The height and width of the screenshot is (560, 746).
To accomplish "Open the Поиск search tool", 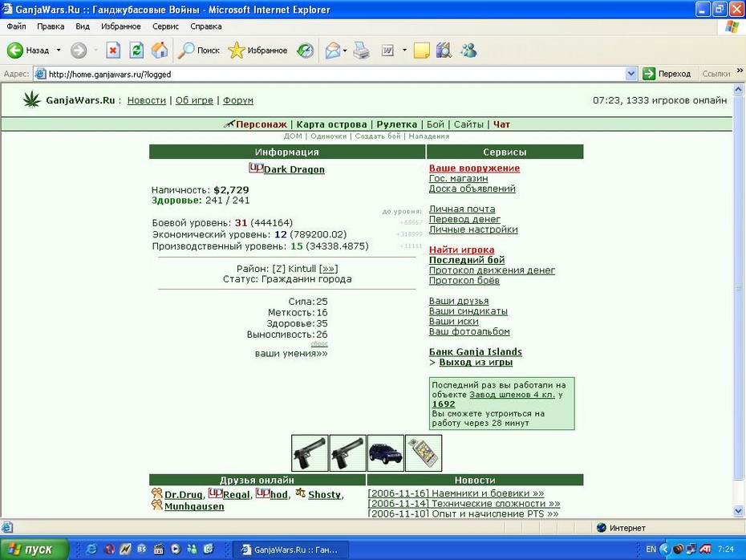I will coord(199,50).
